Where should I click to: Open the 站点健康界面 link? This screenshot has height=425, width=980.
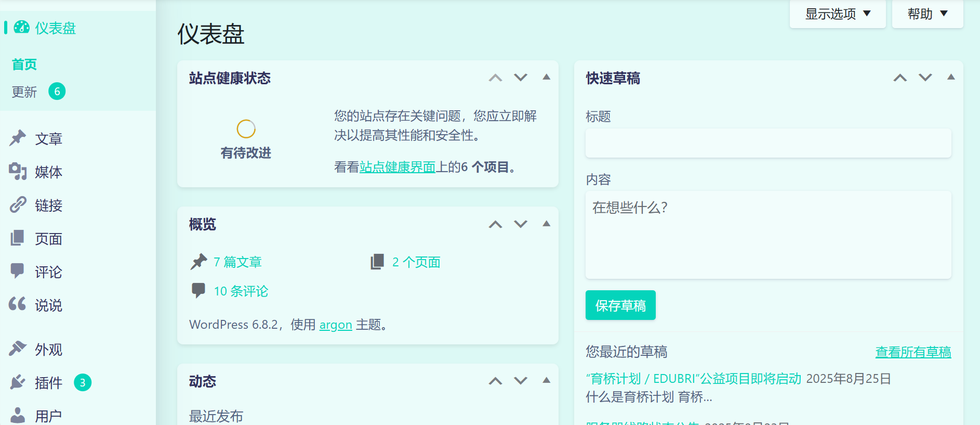[x=397, y=167]
